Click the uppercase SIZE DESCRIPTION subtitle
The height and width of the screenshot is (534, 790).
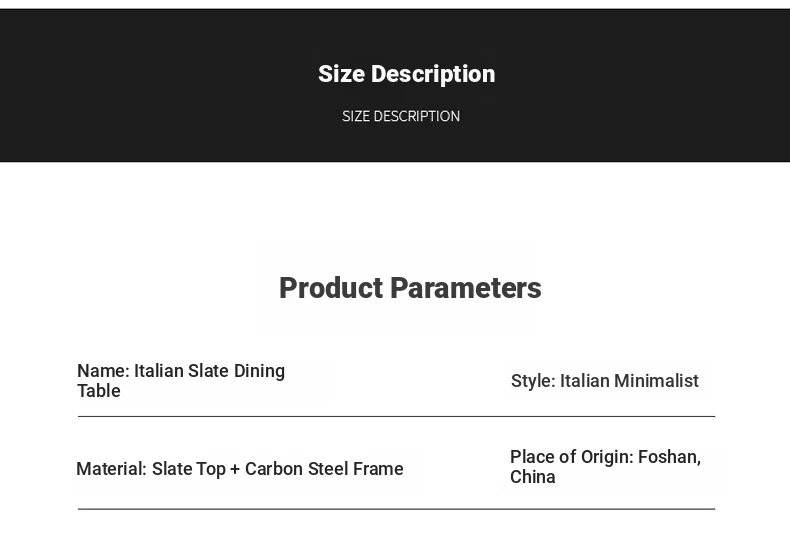pos(401,116)
